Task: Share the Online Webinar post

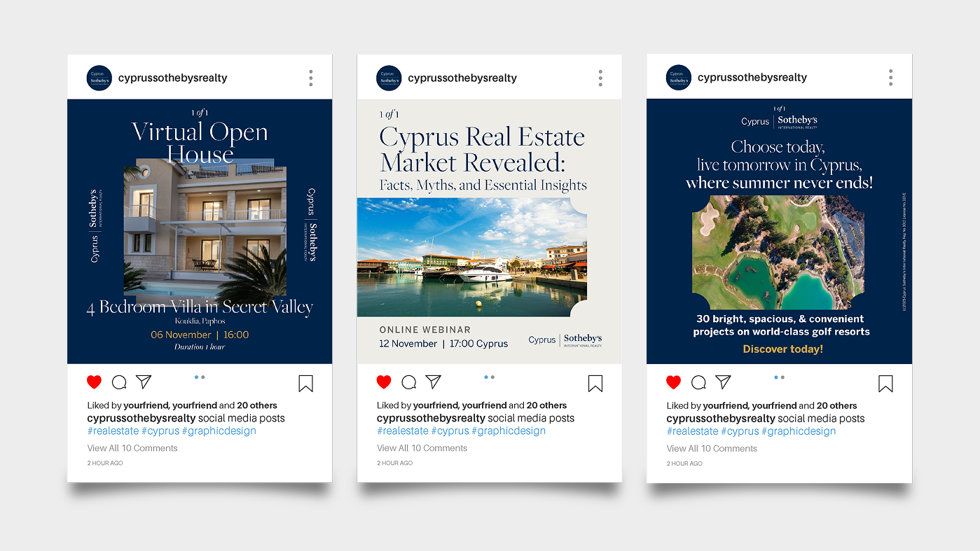Action: pyautogui.click(x=434, y=382)
